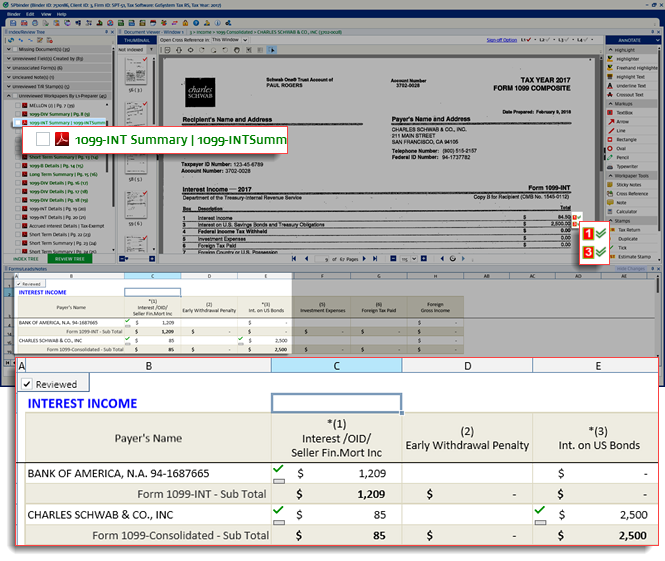The image size is (665, 561).
Task: Switch to the INDEX TREE tab
Action: [26, 258]
